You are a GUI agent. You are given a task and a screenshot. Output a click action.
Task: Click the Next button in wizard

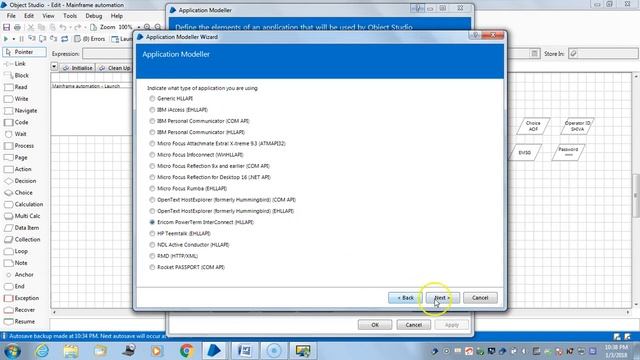click(x=442, y=298)
